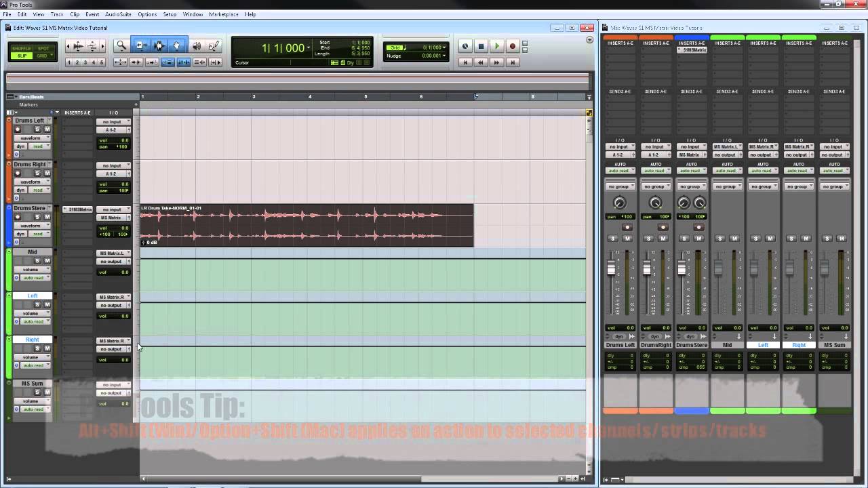Solo the Mid channel in Mix window
Screen dimensions: 868x488
(x=720, y=239)
